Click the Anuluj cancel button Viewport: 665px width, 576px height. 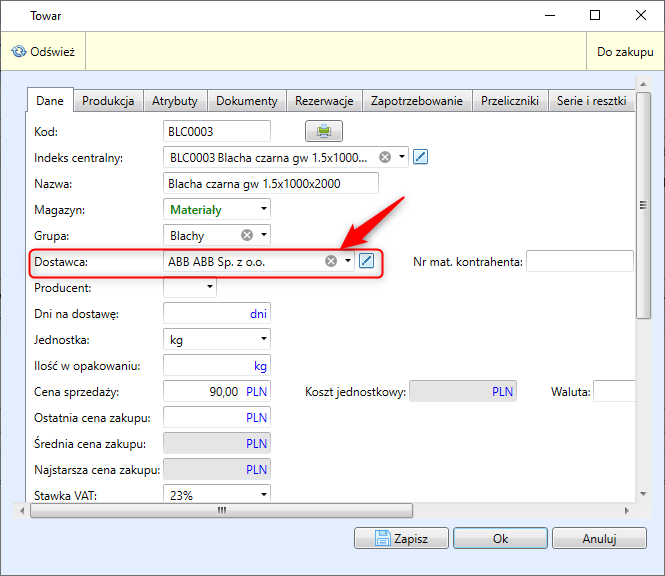(x=598, y=538)
